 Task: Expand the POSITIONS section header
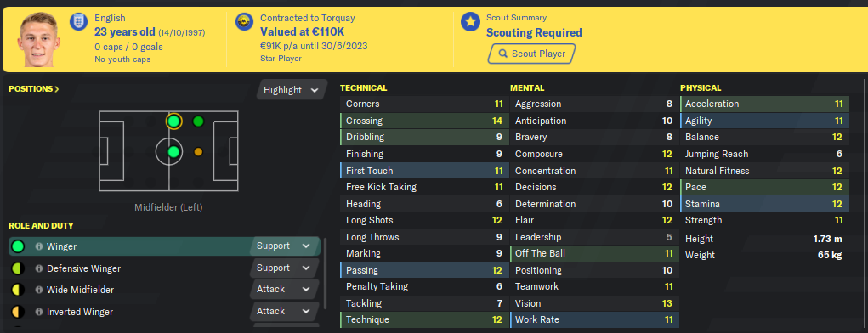(x=34, y=88)
